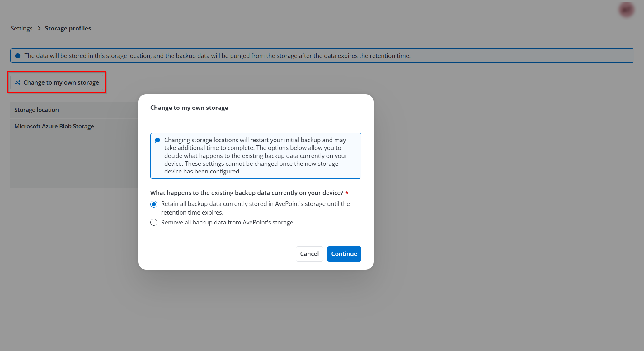Click the Change to my own storage button
This screenshot has width=644, height=351.
(x=57, y=82)
